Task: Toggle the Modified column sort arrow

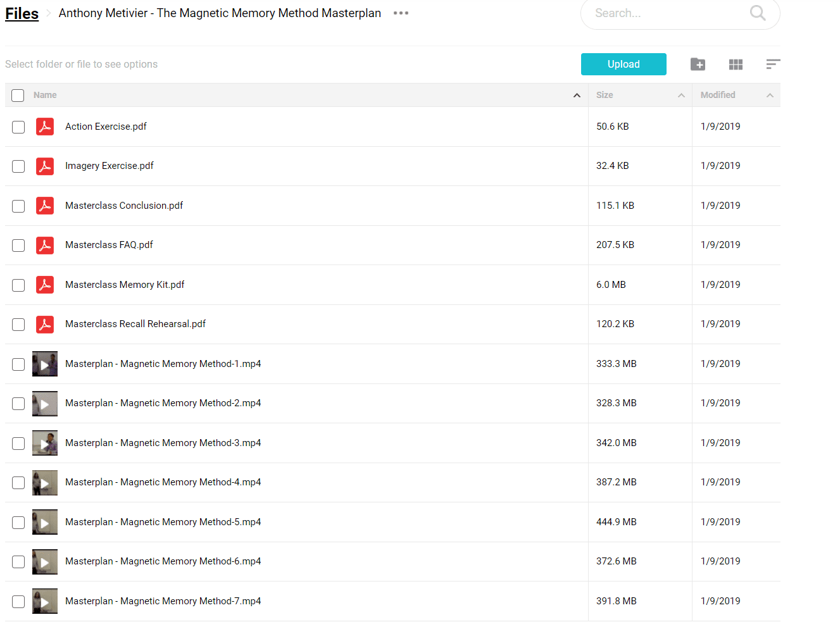Action: (770, 96)
